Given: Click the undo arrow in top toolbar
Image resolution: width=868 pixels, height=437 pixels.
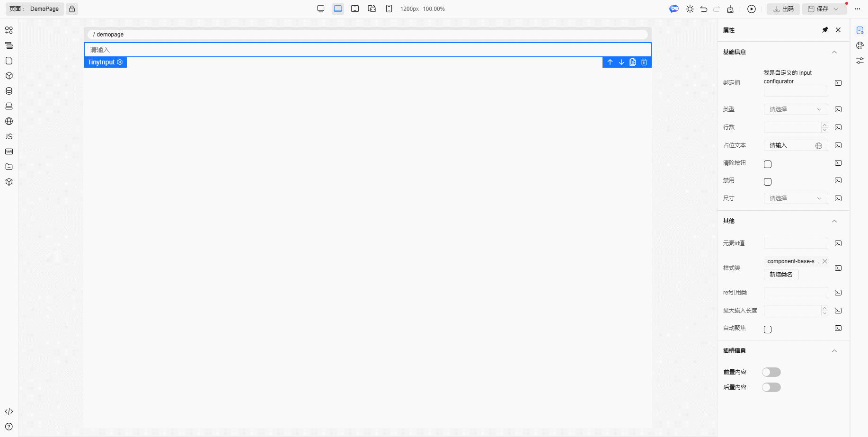Looking at the screenshot, I should pyautogui.click(x=704, y=9).
